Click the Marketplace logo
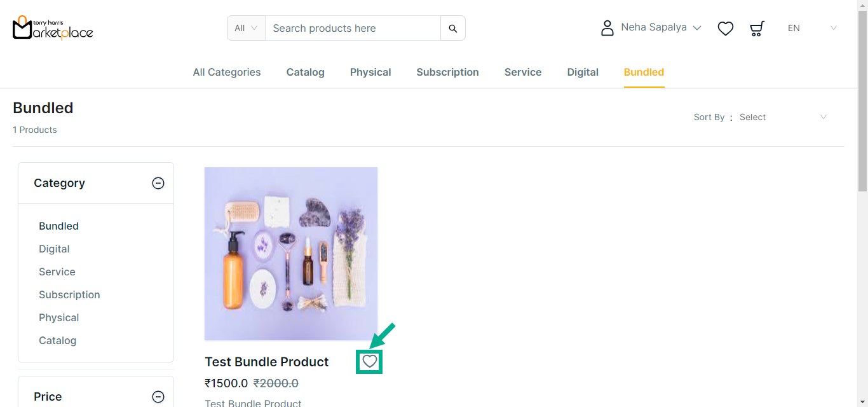Screen dimensions: 868x407 pyautogui.click(x=53, y=28)
